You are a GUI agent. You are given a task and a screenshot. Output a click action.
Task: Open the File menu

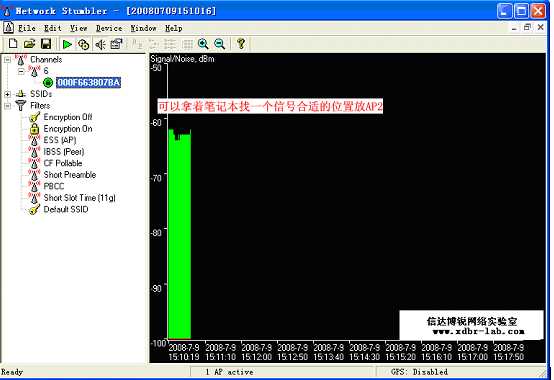click(x=27, y=28)
